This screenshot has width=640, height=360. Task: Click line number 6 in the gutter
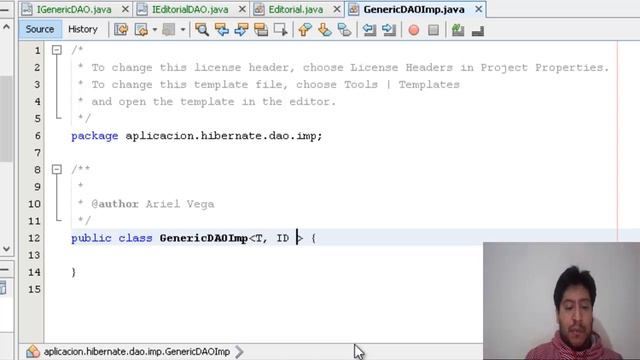coord(37,136)
